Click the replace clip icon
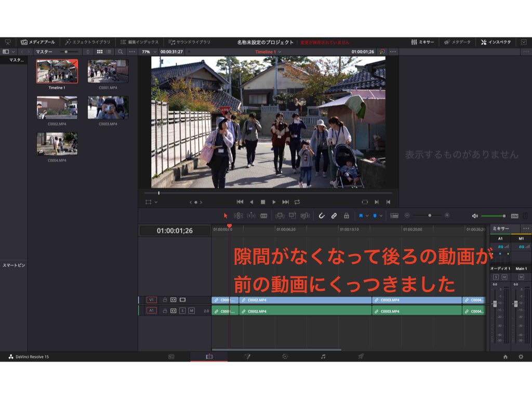Image resolution: width=532 pixels, height=399 pixels. coord(305,216)
